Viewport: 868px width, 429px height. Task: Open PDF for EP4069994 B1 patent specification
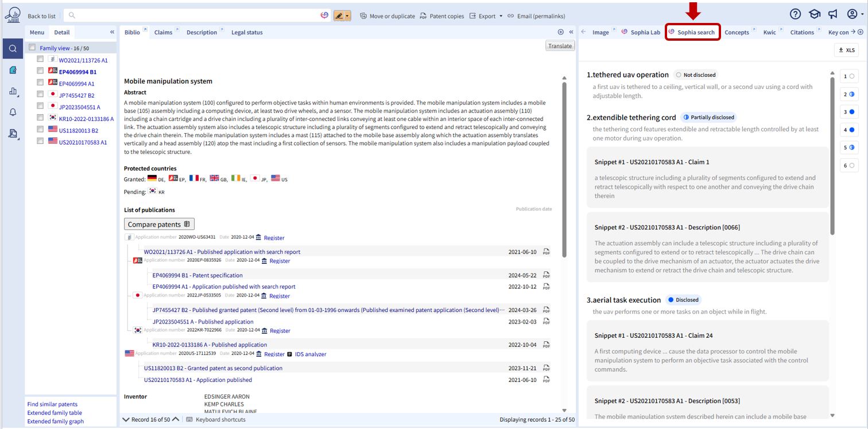[x=547, y=275]
